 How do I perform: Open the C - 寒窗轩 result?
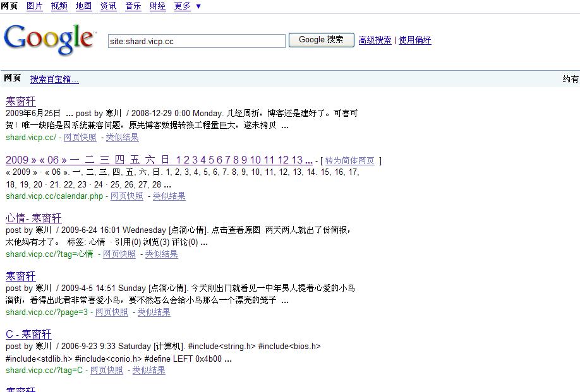point(28,335)
